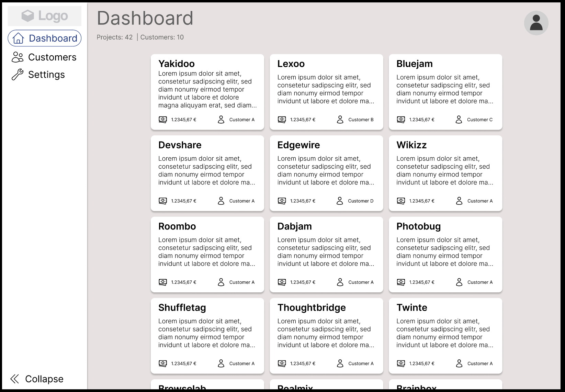
Task: Click the money icon on Edgewire card
Action: coord(282,201)
